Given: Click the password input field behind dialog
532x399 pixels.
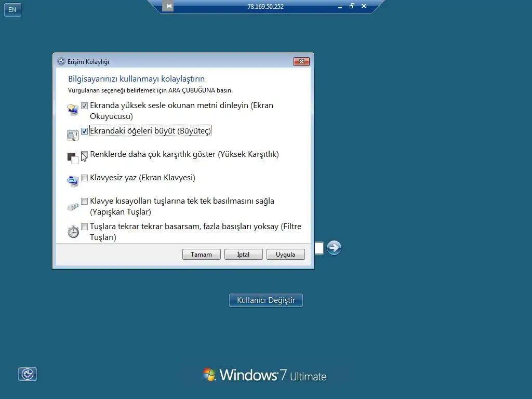Looking at the screenshot, I should pos(319,248).
